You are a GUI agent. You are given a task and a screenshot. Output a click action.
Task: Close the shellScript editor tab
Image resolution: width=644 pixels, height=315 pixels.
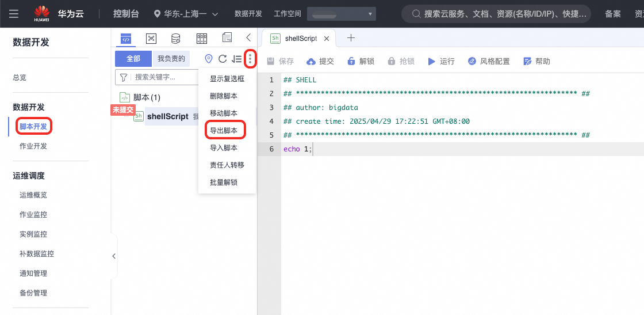coord(327,39)
